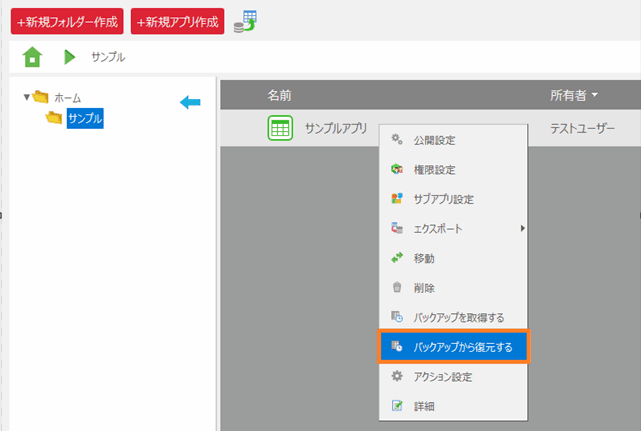Choose 詳細 from context menu
Screen dimensions: 641x431
pos(453,406)
